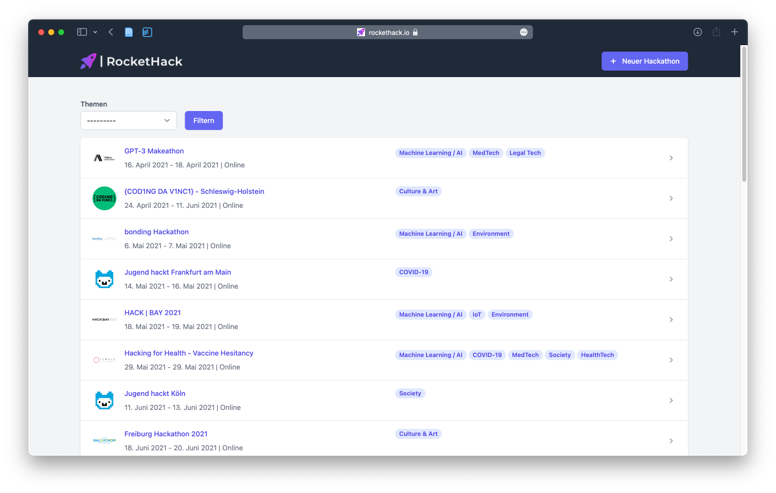Click Society tag on Jugend hackt Köln
This screenshot has width=776, height=493.
coord(410,394)
